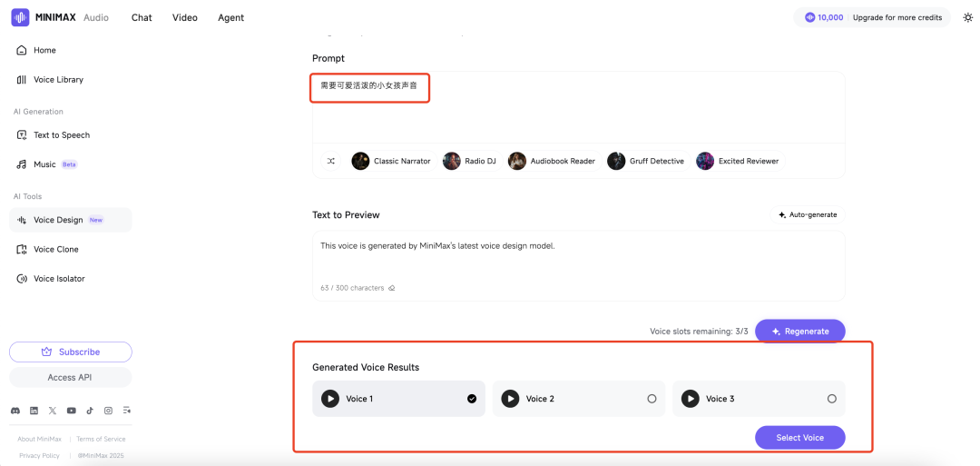Open the TikTok social icon

coord(90,411)
